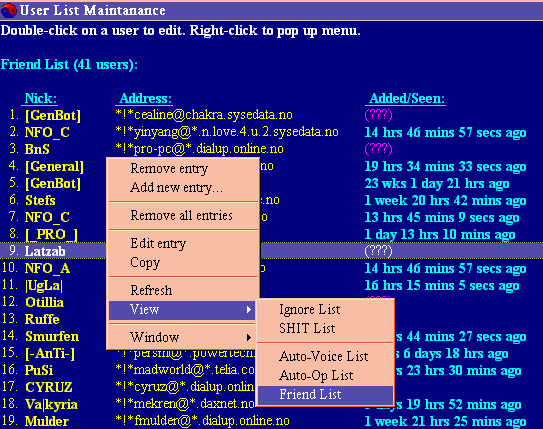543x429 pixels.
Task: Select user PuSi in row 16
Action: [39, 370]
